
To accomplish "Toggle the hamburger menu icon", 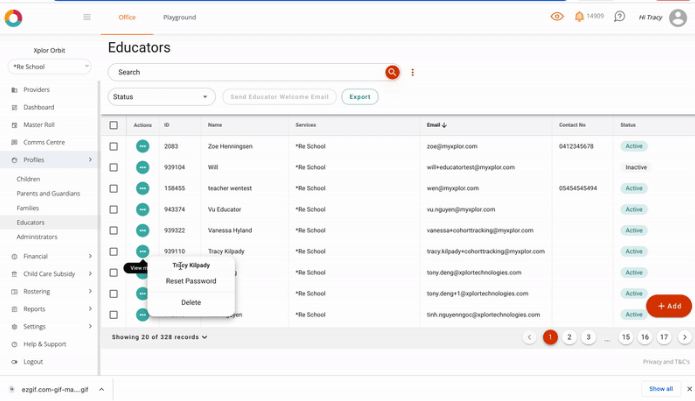I will 87,17.
